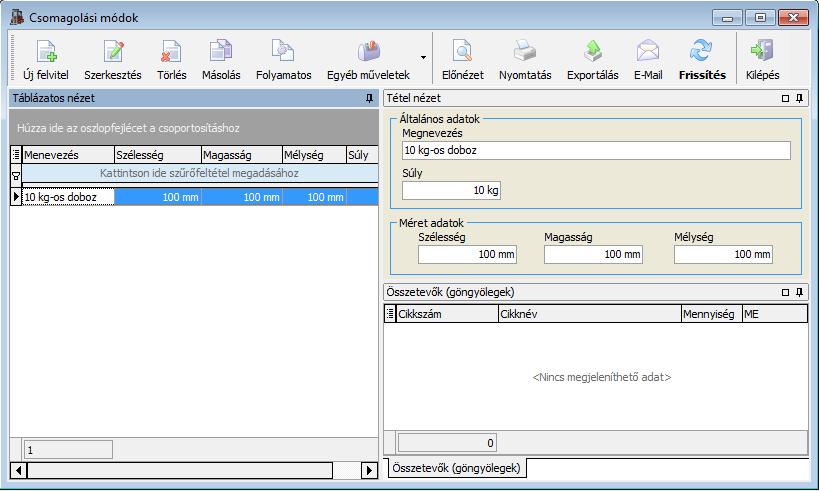Viewport: 819px width, 491px height.
Task: Expand the Egyéb műveletek dropdown arrow
Action: [423, 57]
